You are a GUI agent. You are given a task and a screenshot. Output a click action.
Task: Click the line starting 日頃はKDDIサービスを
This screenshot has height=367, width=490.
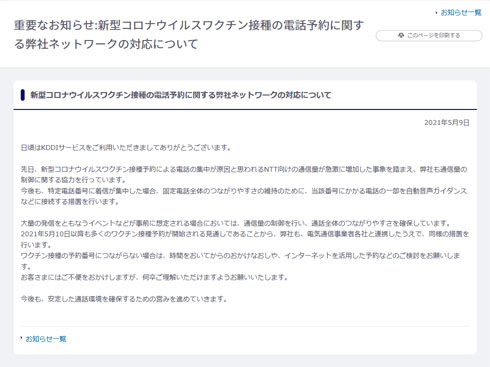click(x=126, y=148)
